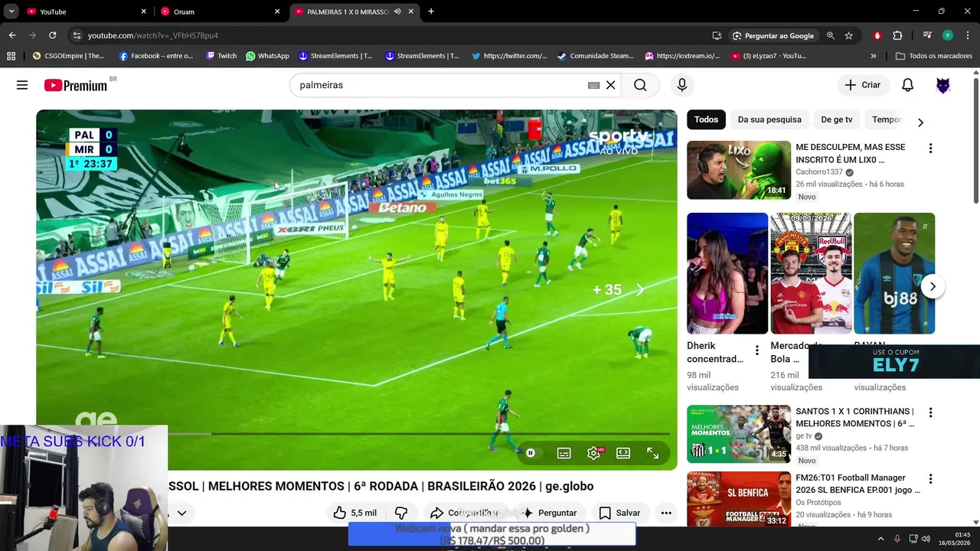980x551 pixels.
Task: Open Os Protótipos channel link
Action: click(x=820, y=503)
